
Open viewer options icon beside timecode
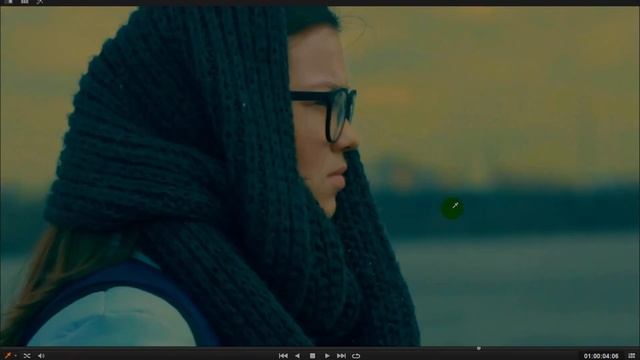[631, 356]
